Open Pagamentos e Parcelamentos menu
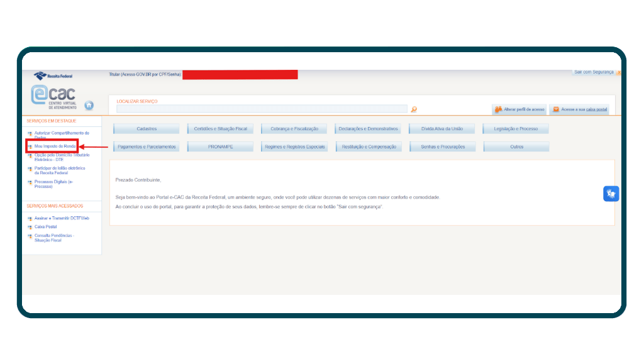 [x=147, y=147]
